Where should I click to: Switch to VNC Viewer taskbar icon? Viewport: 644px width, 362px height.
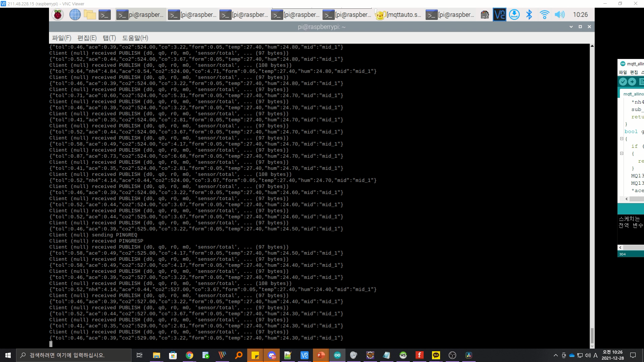click(x=305, y=355)
